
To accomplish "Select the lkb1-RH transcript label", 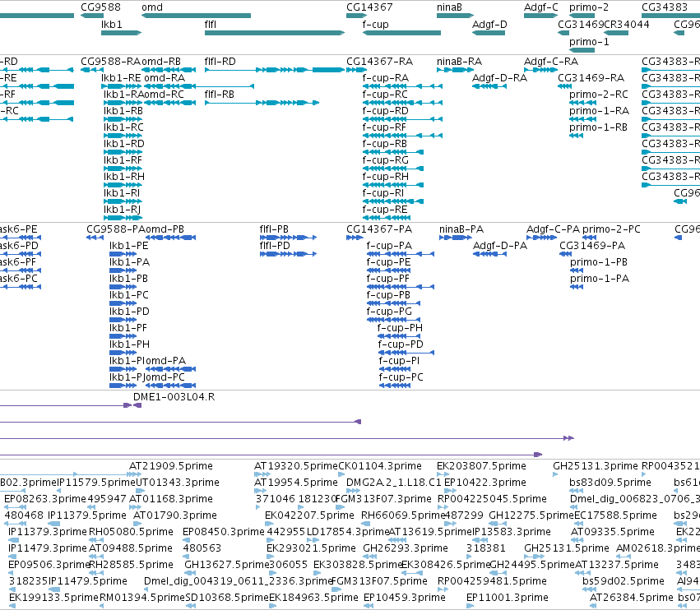I will (x=124, y=177).
